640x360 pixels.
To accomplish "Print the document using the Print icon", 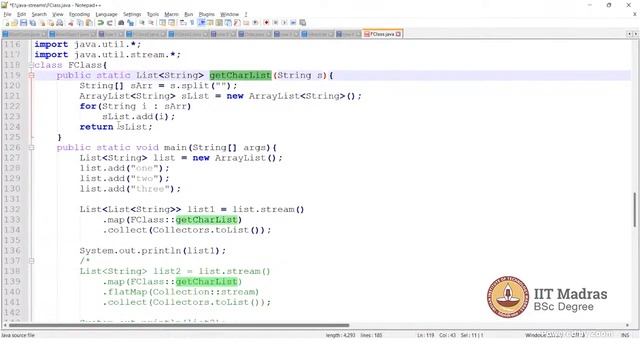I will (x=60, y=22).
